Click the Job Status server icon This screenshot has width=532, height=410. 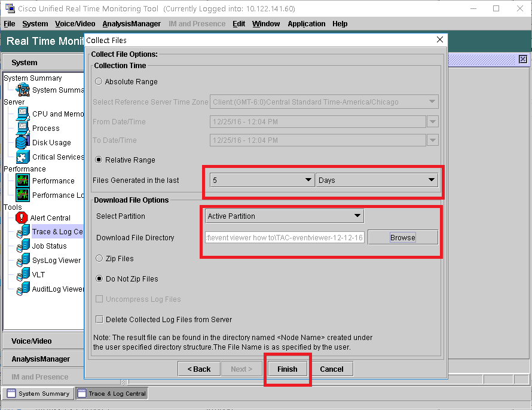coord(23,246)
